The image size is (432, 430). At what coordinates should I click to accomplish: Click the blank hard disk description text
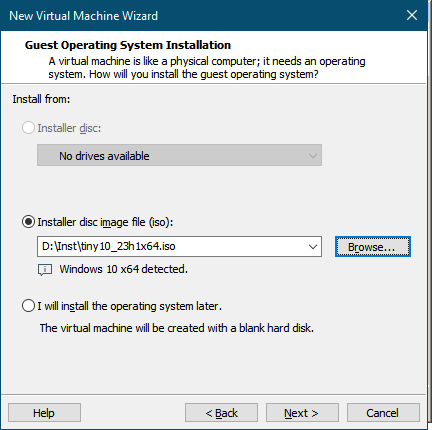[177, 328]
